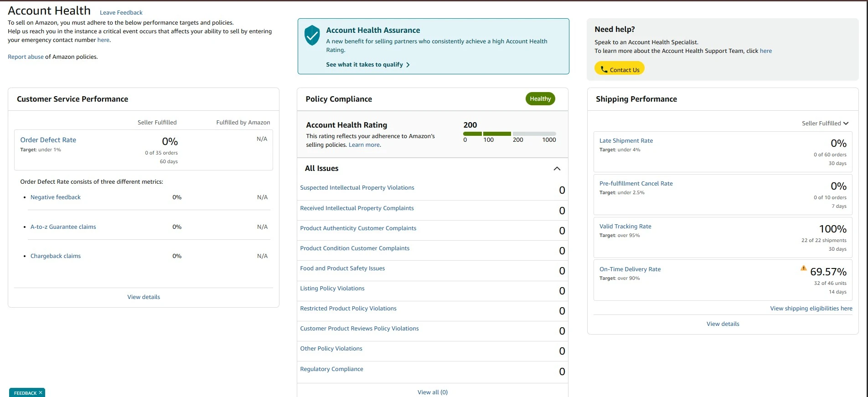Click the Account Health Assurance shield icon
Screen dimensions: 868x397
coord(312,36)
